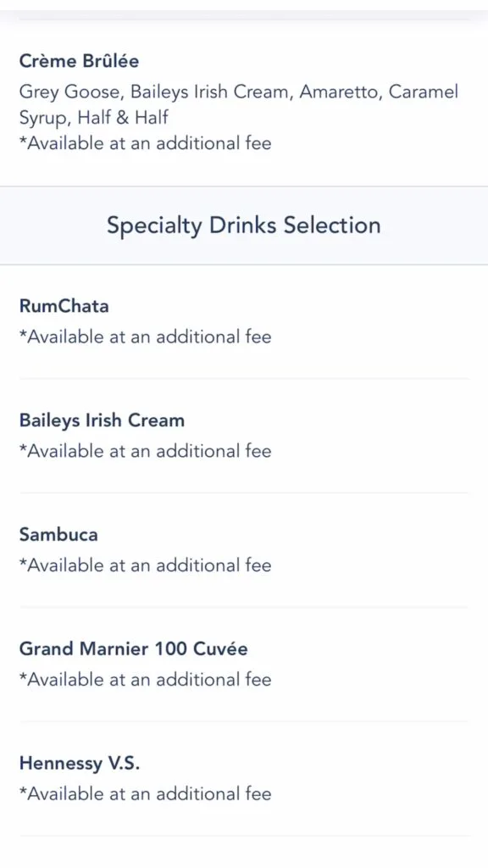Tap additional fee note under Crème Brûlée
488x868 pixels.
point(146,143)
